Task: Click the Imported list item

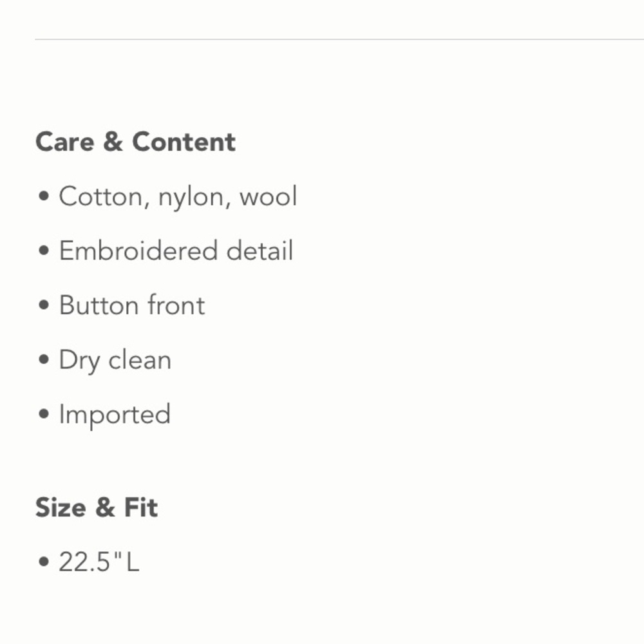Action: pos(115,415)
